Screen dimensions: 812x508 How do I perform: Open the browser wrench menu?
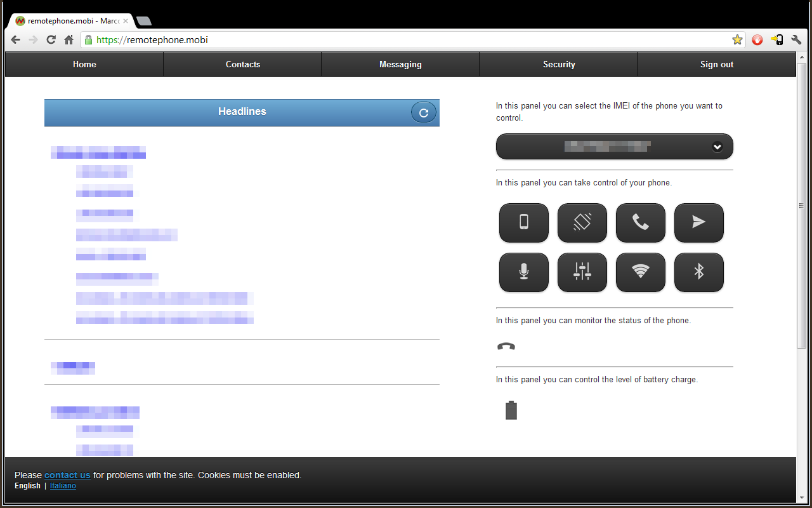[x=796, y=40]
